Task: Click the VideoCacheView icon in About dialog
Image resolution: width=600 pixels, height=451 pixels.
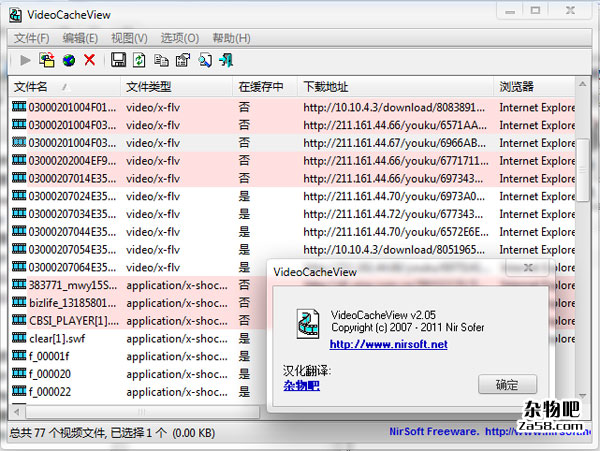Action: [x=308, y=324]
